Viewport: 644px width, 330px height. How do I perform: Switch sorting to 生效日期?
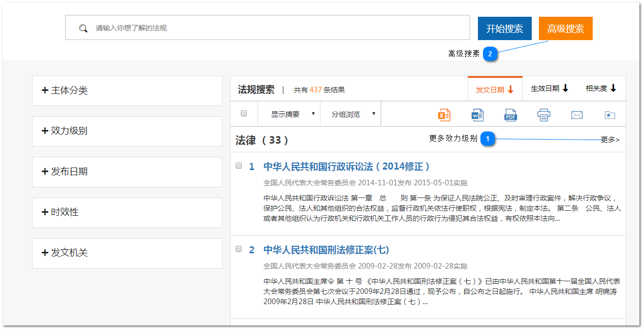click(x=549, y=88)
